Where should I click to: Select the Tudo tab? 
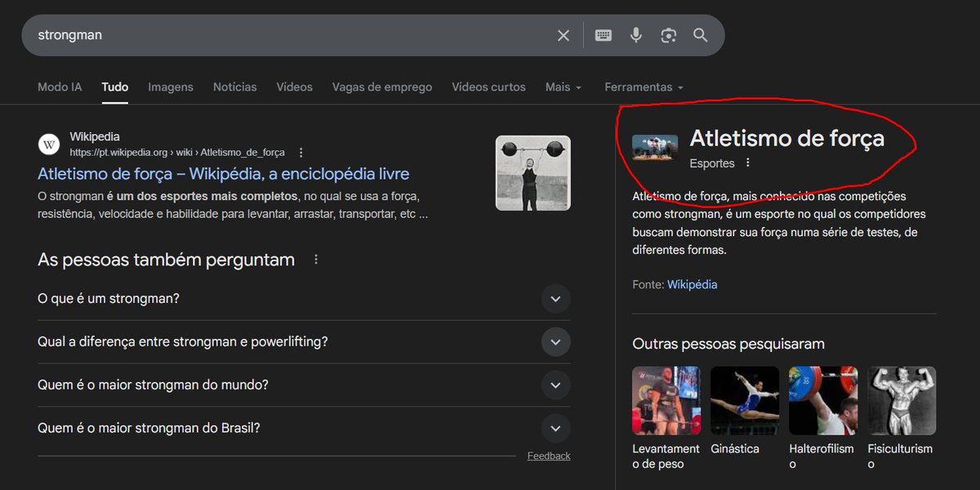tap(115, 87)
